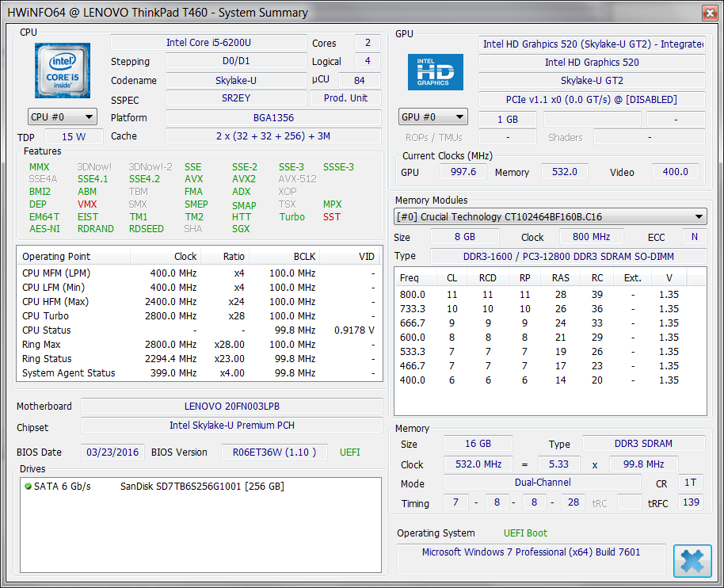
Task: Click the Intel HD Graphics 520 name field
Action: coord(592,63)
